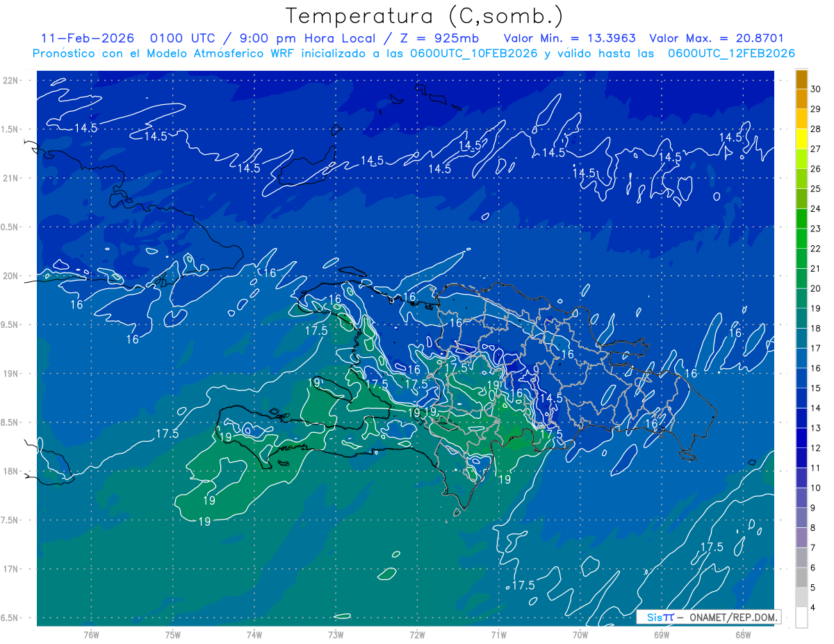Click the "70W" longitude axis label
This screenshot has width=834, height=644.
[580, 635]
